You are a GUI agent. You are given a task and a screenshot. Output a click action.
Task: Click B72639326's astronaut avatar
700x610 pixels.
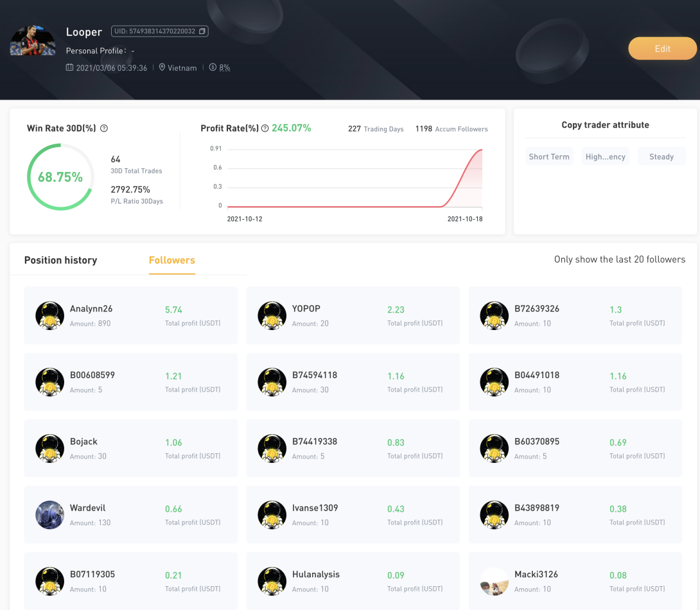[494, 315]
